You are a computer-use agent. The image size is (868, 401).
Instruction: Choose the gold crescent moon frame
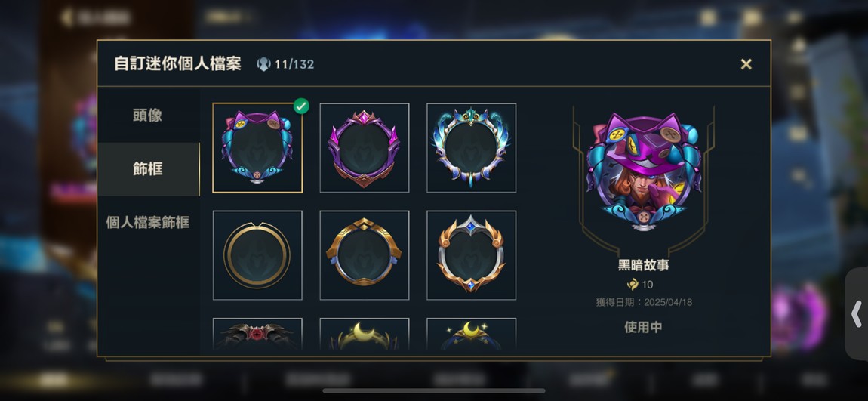pyautogui.click(x=365, y=334)
